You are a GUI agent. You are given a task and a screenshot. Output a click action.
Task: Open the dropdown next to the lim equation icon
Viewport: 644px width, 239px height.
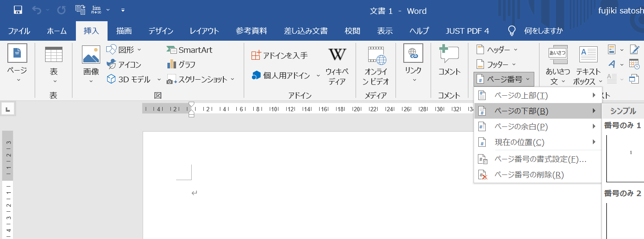pos(108,10)
